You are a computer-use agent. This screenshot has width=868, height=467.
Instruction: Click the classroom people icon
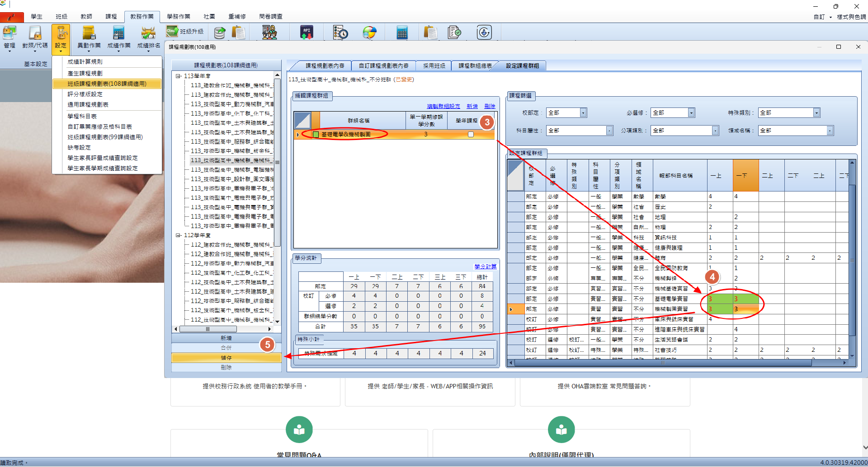tap(269, 33)
